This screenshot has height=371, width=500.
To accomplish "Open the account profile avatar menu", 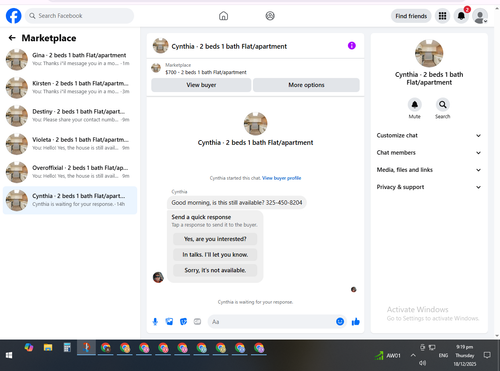I will [x=480, y=16].
